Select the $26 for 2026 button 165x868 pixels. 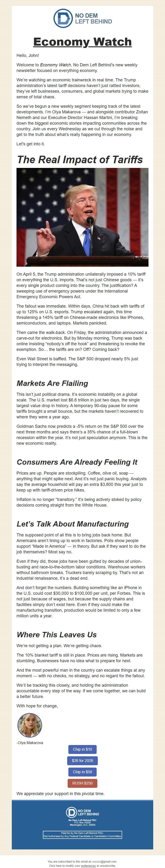click(x=82, y=761)
